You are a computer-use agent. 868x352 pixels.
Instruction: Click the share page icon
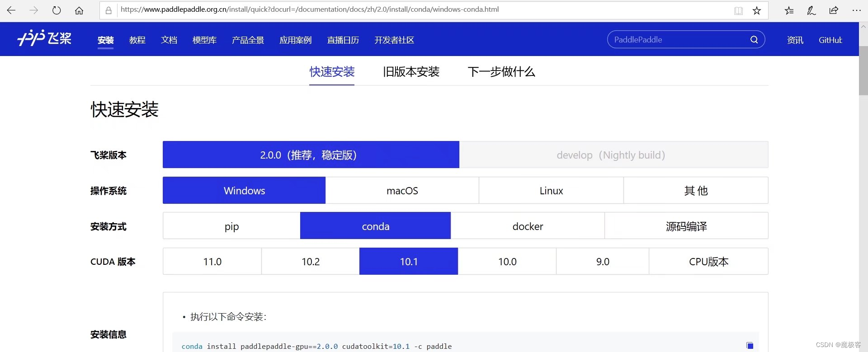(834, 10)
